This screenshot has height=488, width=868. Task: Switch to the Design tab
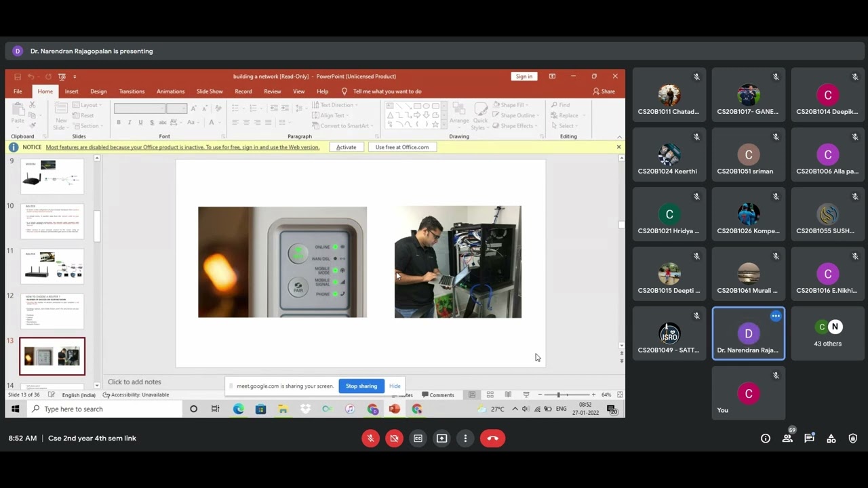coord(98,91)
